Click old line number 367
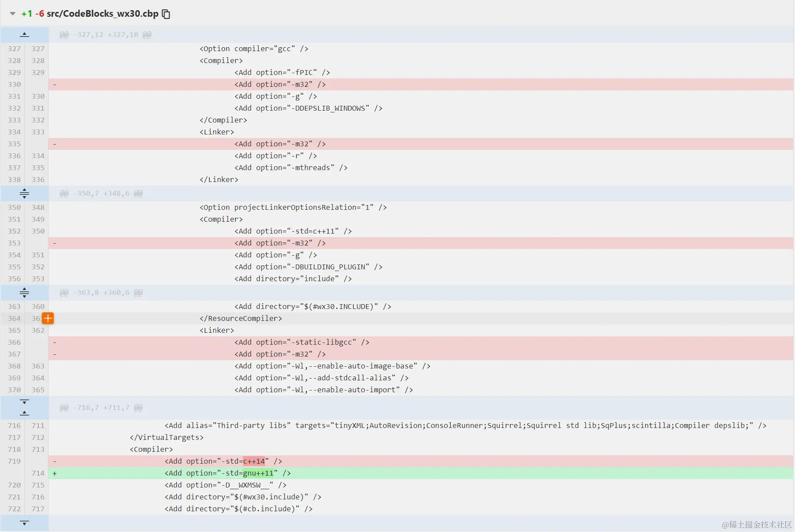Viewport: 795px width, 532px height. [x=14, y=354]
